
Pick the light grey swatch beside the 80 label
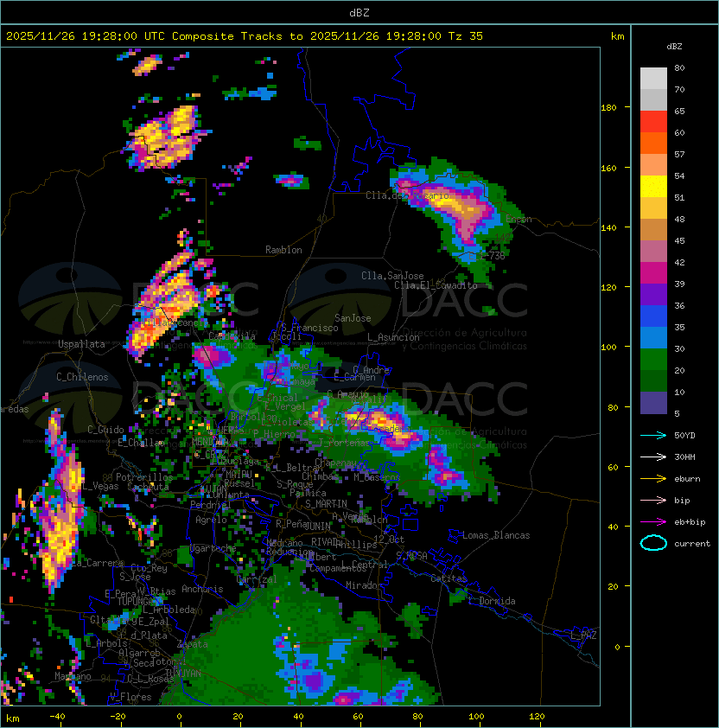point(653,79)
